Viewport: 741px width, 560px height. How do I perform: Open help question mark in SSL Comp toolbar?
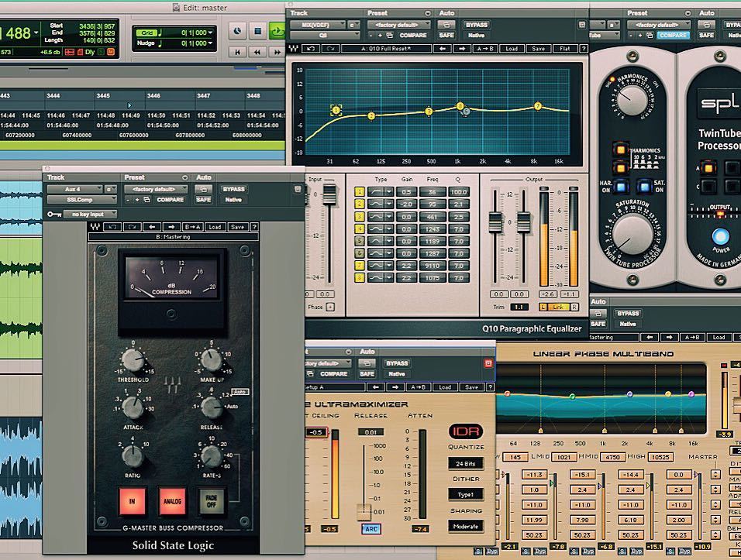coord(254,227)
